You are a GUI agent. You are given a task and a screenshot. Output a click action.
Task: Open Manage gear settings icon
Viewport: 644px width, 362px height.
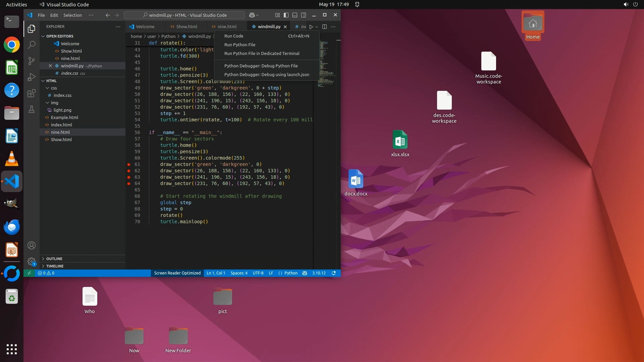pyautogui.click(x=32, y=261)
